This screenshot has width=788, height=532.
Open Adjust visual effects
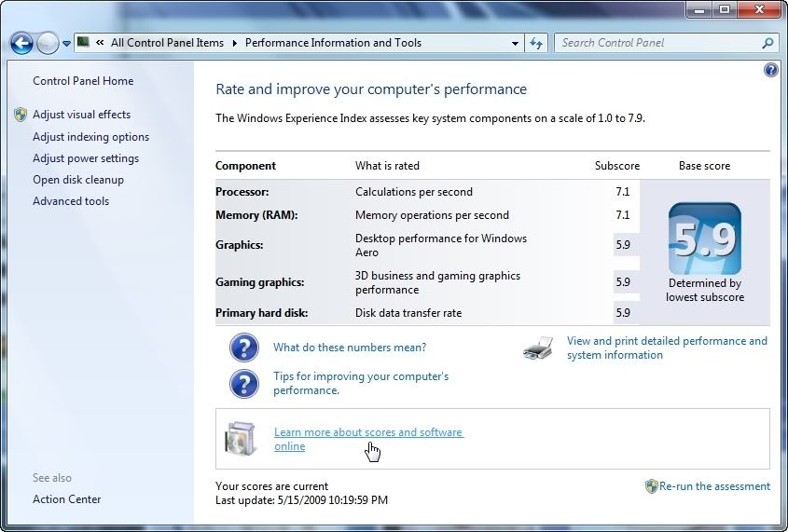coord(81,115)
